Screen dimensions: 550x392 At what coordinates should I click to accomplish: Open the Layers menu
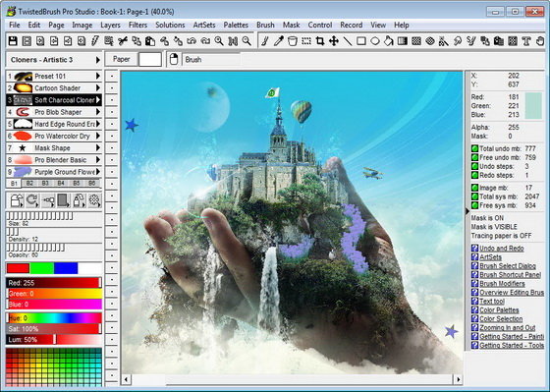110,26
